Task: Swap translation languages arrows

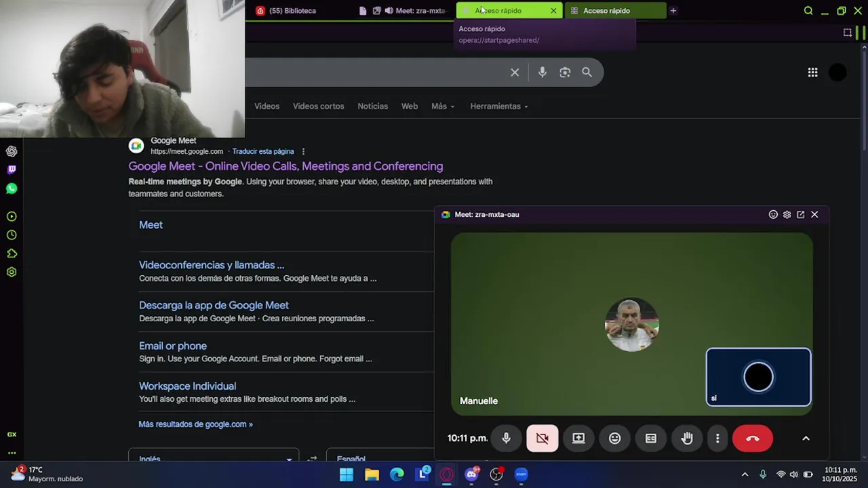Action: click(312, 459)
